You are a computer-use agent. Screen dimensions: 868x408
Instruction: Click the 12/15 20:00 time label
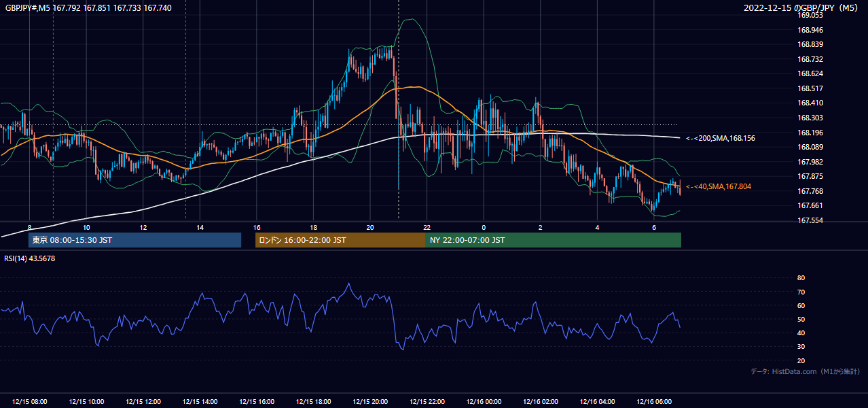pyautogui.click(x=370, y=402)
